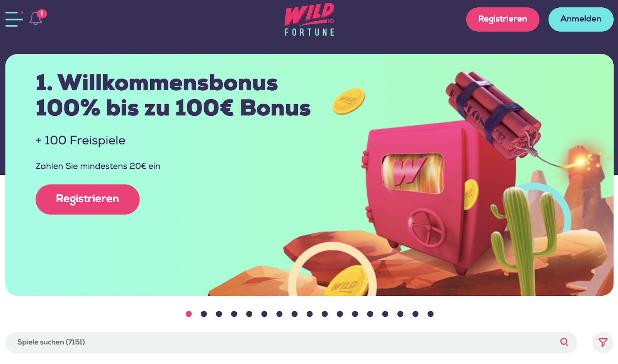Select the fifth carousel dot
The height and width of the screenshot is (364, 618).
[x=249, y=314]
